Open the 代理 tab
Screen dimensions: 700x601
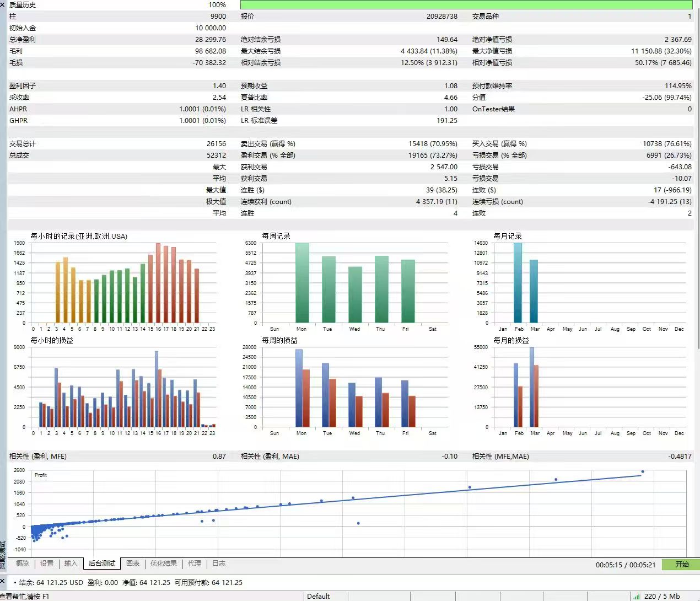195,564
